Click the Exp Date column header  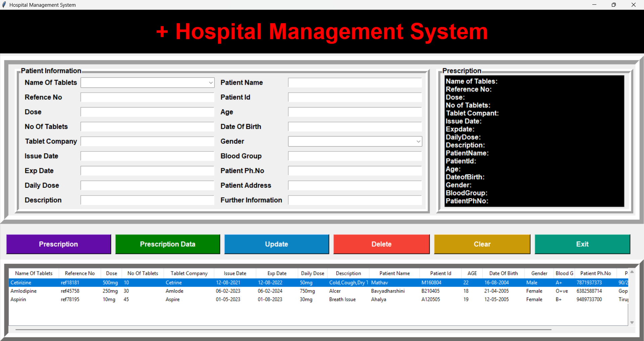coord(277,273)
